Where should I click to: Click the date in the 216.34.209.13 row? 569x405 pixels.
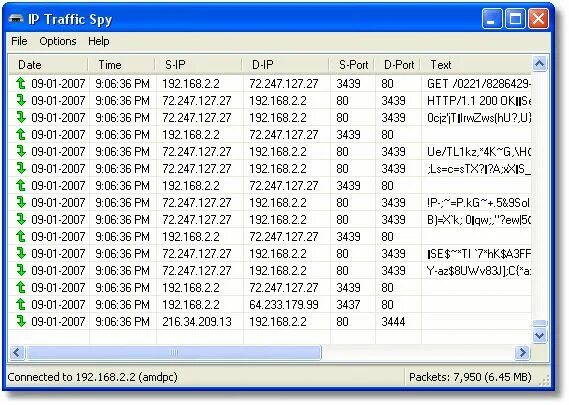(x=58, y=322)
